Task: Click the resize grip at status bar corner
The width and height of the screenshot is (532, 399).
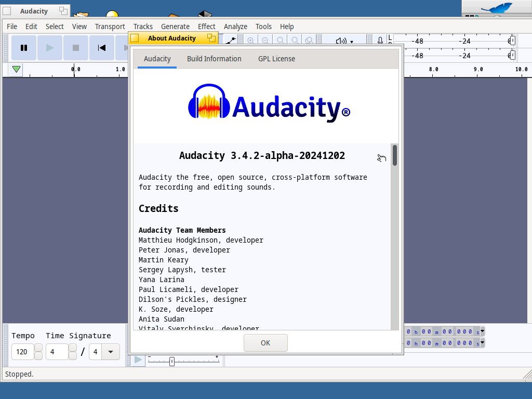Action: click(x=527, y=374)
